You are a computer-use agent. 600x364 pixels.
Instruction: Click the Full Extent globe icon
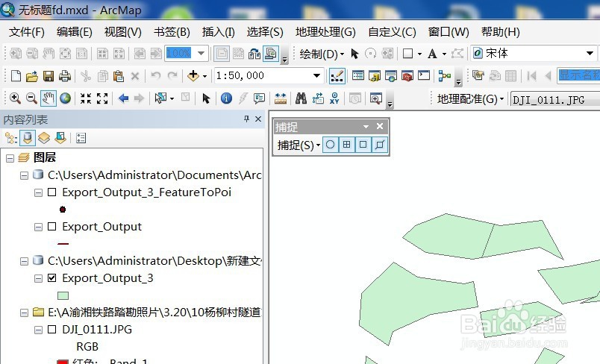point(66,98)
